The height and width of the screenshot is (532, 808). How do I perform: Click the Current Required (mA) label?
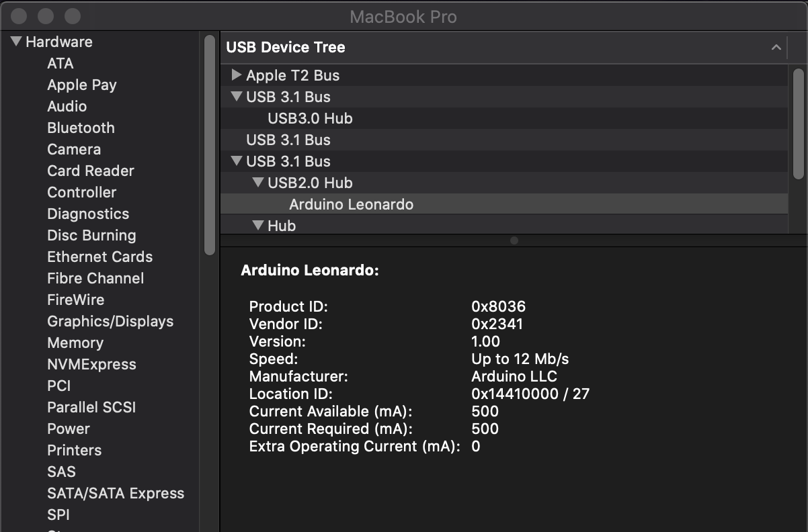(331, 429)
